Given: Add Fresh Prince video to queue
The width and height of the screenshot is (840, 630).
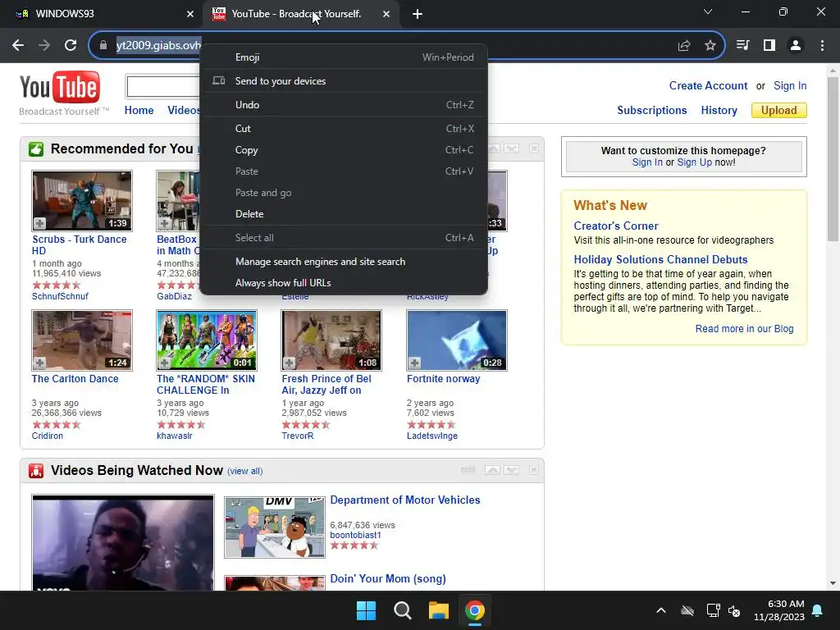Looking at the screenshot, I should point(290,363).
